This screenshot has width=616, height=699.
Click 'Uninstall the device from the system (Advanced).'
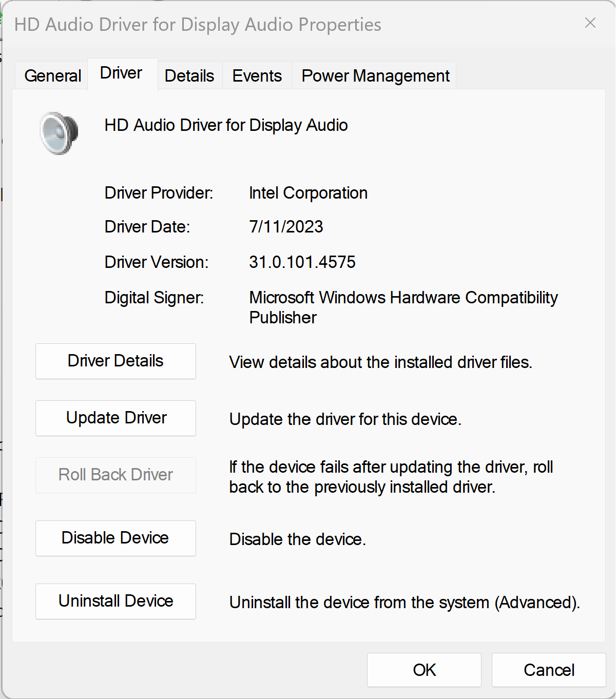pos(405,603)
